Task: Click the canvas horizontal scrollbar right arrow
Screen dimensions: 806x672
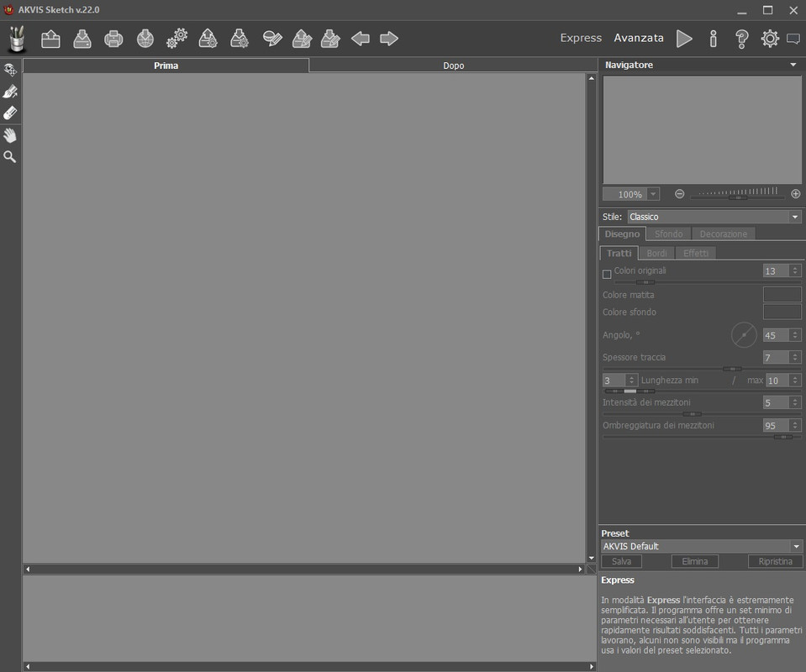Action: [x=580, y=570]
